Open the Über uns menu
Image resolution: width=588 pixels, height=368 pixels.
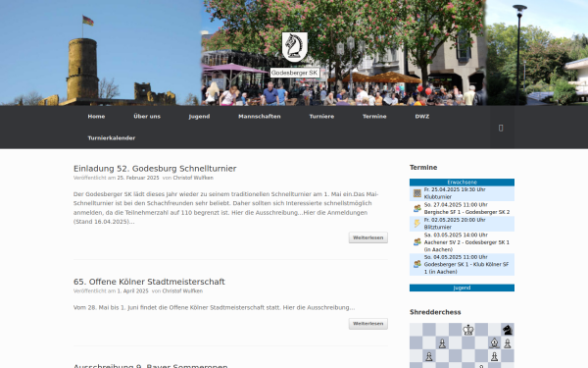point(147,117)
